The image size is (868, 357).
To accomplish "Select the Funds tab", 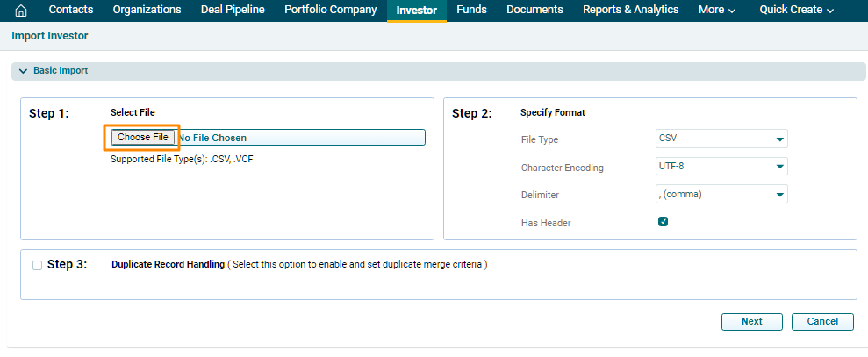I will 472,10.
